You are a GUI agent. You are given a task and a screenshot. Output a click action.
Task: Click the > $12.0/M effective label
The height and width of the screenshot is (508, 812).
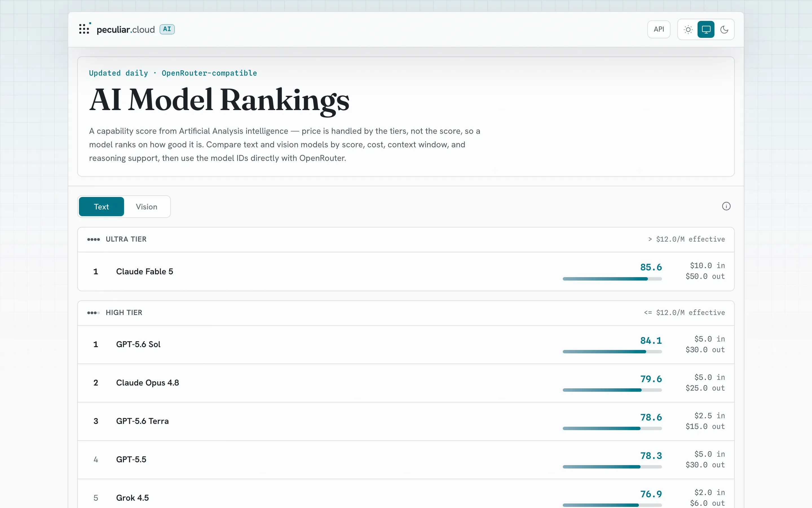click(x=686, y=239)
